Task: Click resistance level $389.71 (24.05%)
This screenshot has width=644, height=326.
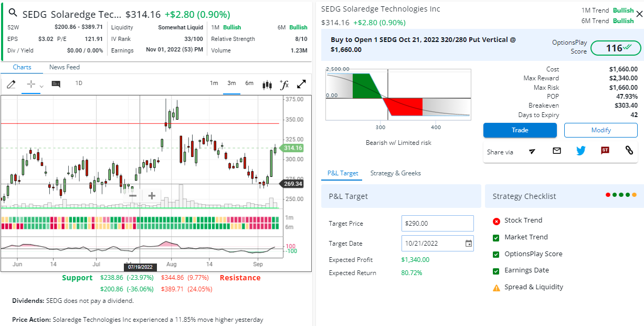Action: pos(187,289)
